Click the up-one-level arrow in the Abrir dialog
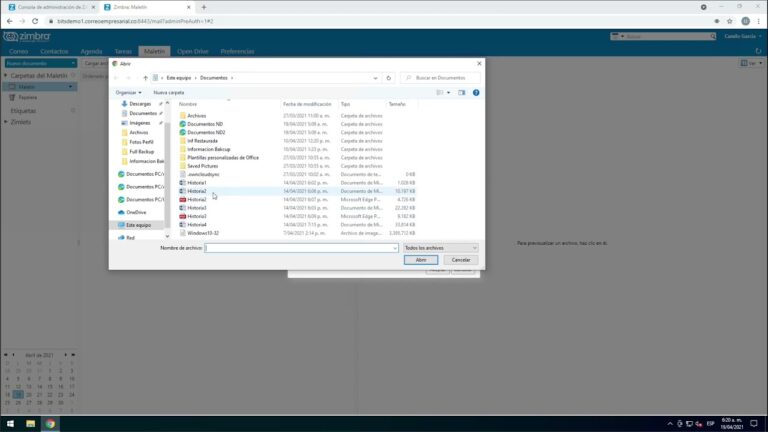This screenshot has width=768, height=432. [x=145, y=78]
